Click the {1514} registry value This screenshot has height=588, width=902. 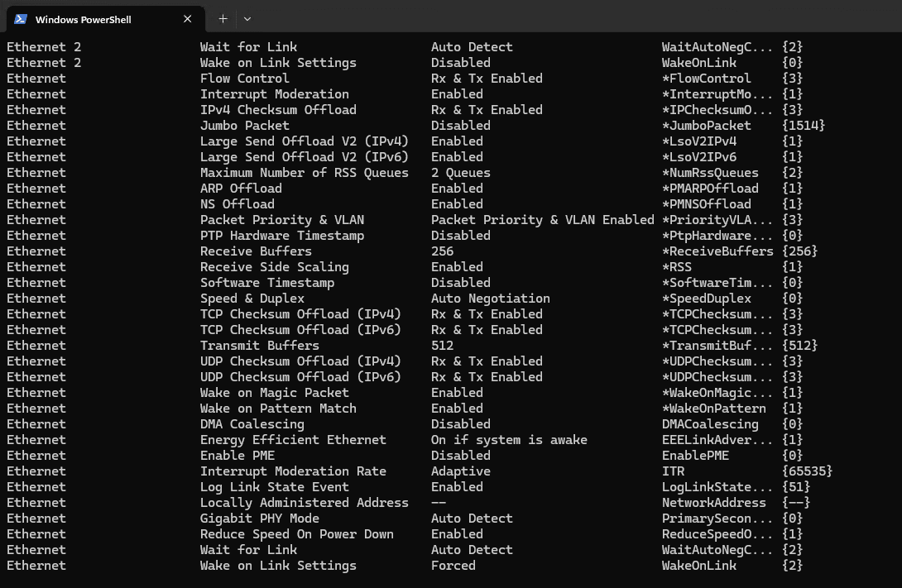point(803,126)
